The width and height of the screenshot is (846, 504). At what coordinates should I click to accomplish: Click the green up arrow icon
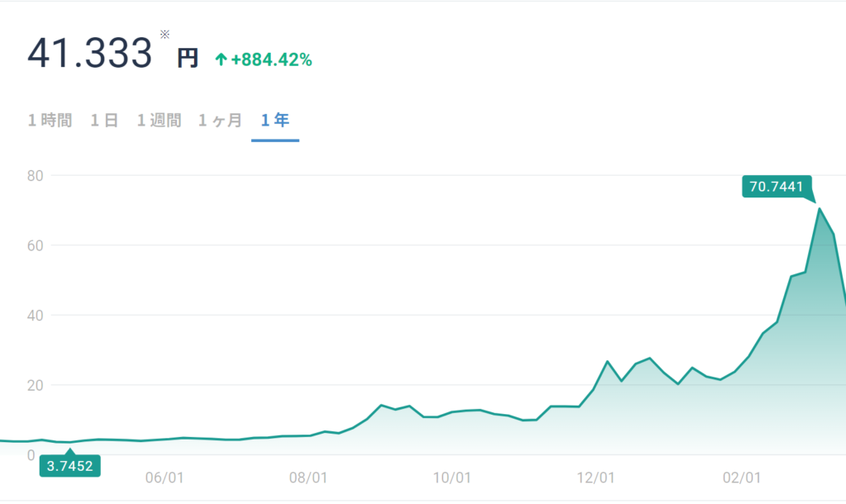click(x=221, y=59)
